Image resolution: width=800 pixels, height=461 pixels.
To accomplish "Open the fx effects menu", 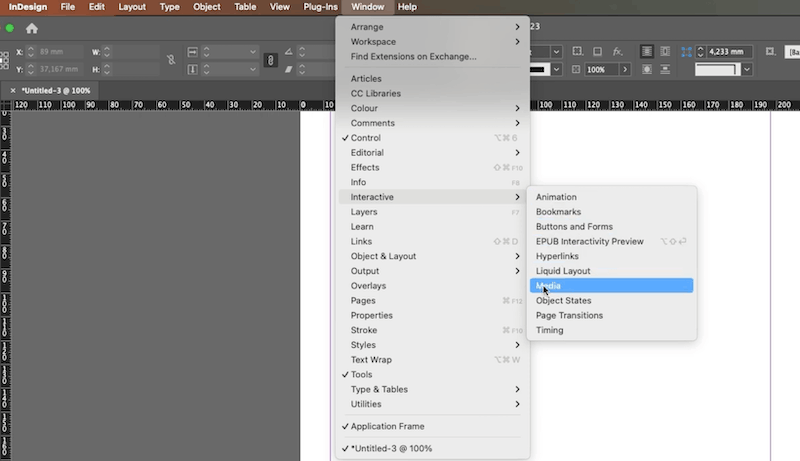I will pos(617,52).
